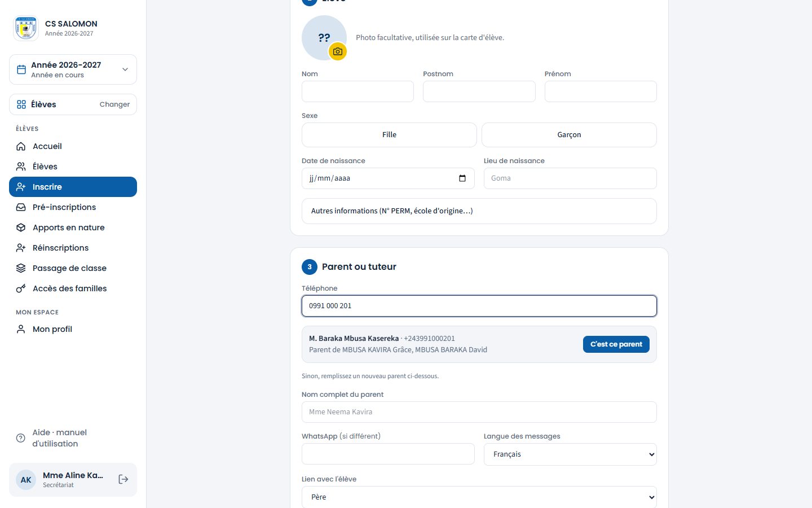This screenshot has height=508, width=812.
Task: Open Pré-inscriptions in the sidebar
Action: click(73, 207)
